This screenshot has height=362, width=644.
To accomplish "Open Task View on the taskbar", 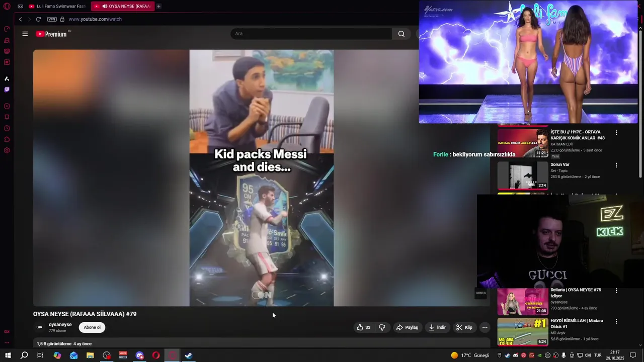I will pos(40,355).
